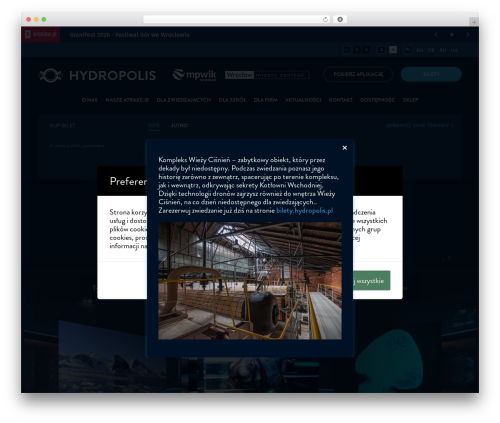The height and width of the screenshot is (423, 500).
Task: Click the BILETY button in header
Action: click(431, 74)
